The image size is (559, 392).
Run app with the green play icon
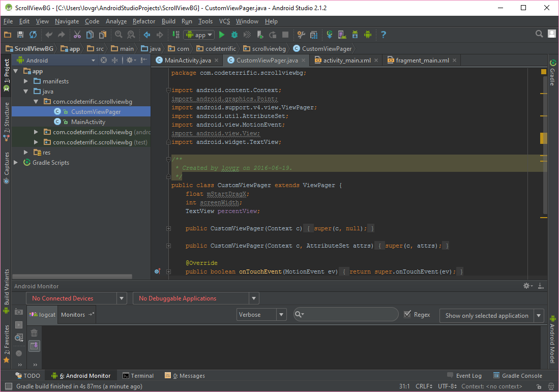pyautogui.click(x=222, y=35)
